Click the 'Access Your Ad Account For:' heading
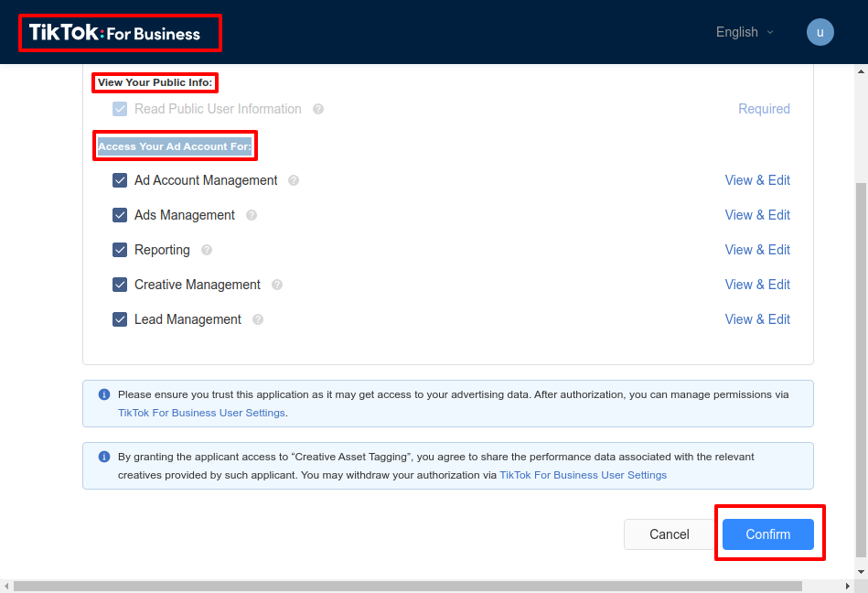Screen dimensions: 868x593 175,146
